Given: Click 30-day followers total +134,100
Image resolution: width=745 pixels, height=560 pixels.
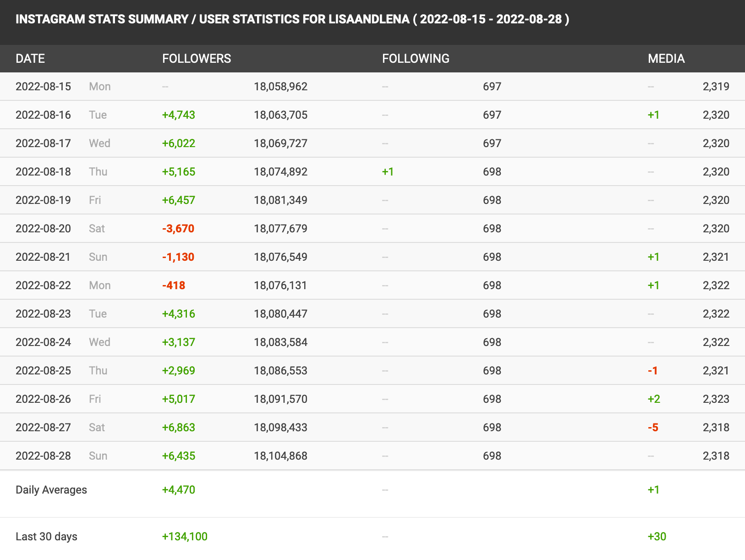Looking at the screenshot, I should pos(185,537).
